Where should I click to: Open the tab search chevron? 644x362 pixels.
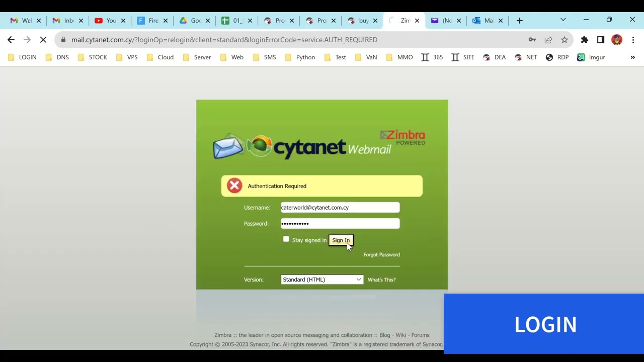[563, 20]
